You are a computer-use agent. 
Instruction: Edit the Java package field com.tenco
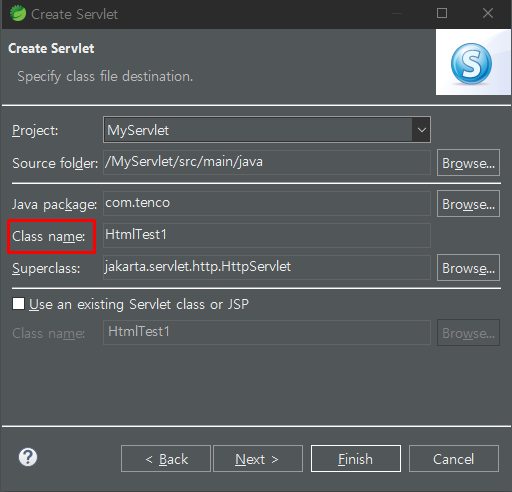[267, 203]
